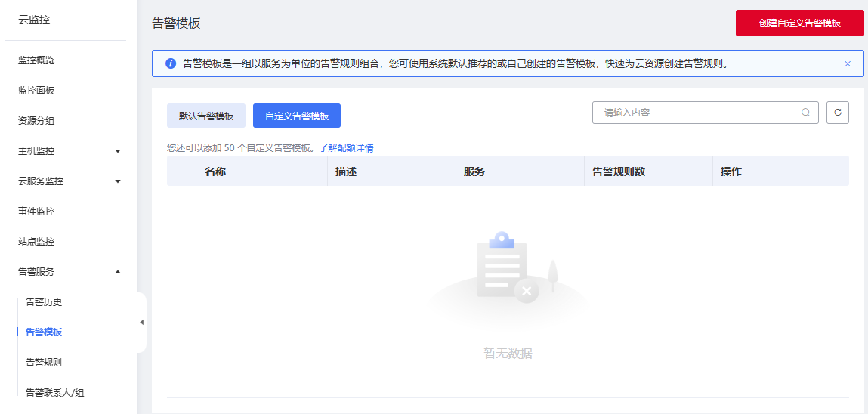This screenshot has width=868, height=414.
Task: Expand the 云服务监控 menu
Action: click(x=117, y=181)
